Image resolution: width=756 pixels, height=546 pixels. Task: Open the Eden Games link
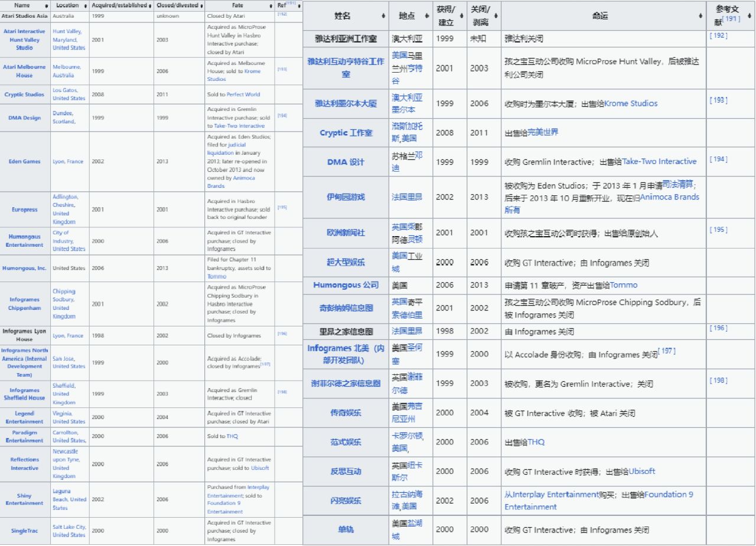pyautogui.click(x=24, y=161)
